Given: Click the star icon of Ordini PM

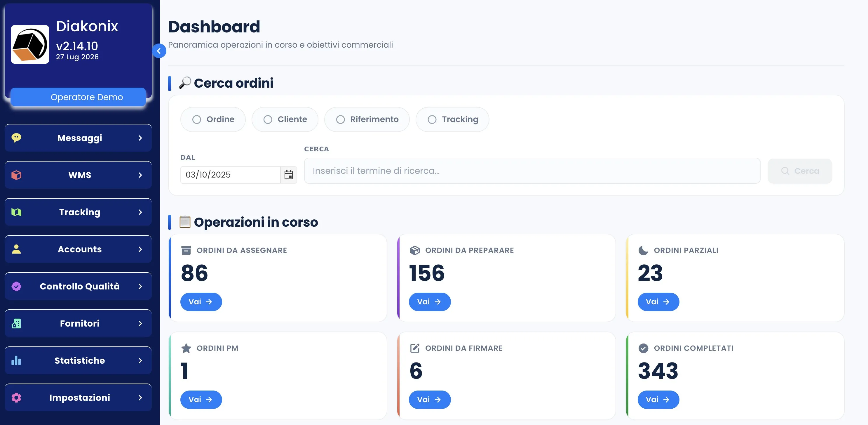Looking at the screenshot, I should [x=186, y=348].
